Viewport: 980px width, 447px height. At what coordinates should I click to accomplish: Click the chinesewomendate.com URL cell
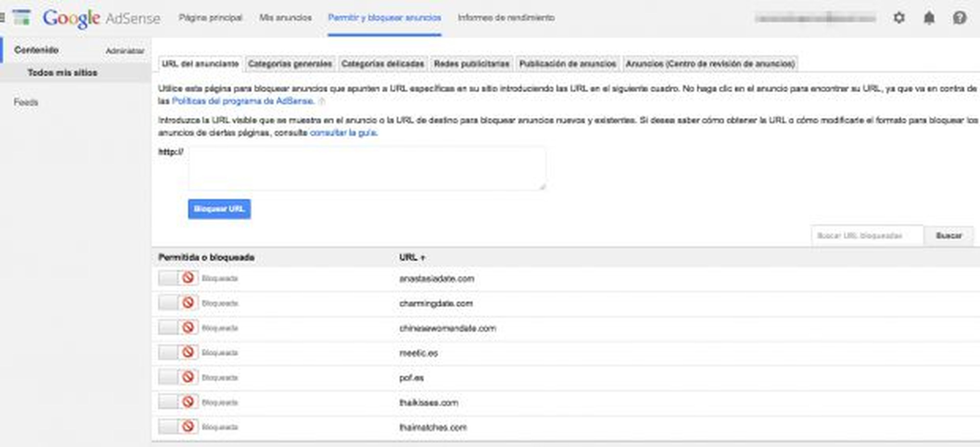[x=448, y=328]
